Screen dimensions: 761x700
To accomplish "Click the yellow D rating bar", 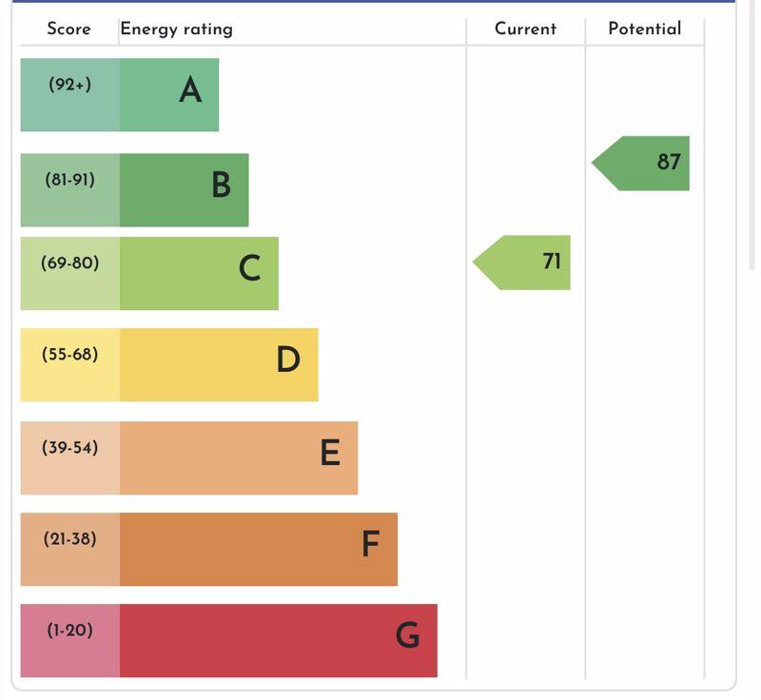I will [219, 365].
